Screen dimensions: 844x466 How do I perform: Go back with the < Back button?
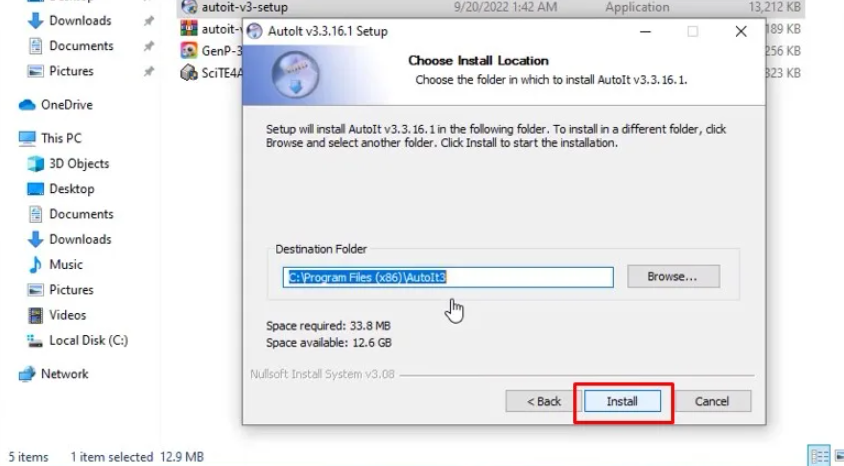(x=543, y=401)
